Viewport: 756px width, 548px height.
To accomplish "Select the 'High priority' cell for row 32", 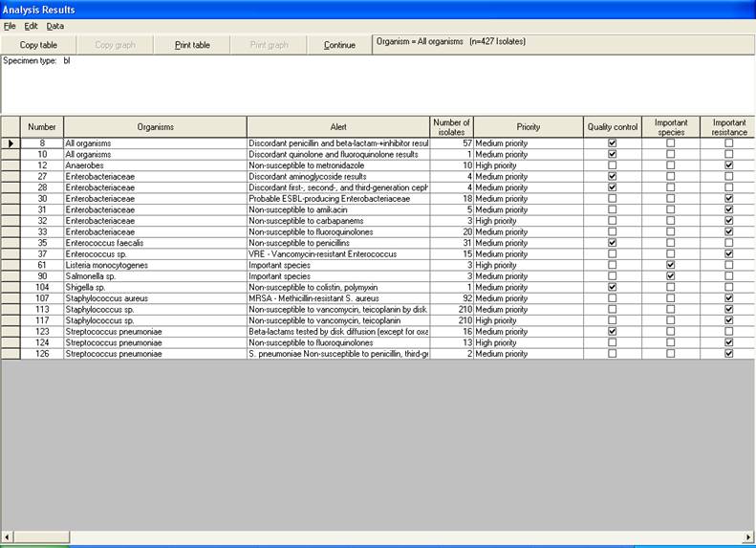I will click(x=529, y=221).
